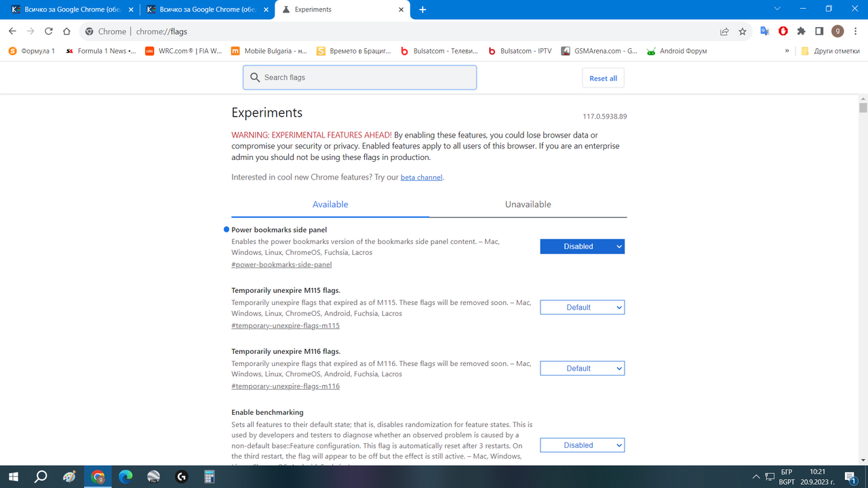868x488 pixels.
Task: Open the Mobile Bulgaria bookmark
Action: tap(269, 51)
